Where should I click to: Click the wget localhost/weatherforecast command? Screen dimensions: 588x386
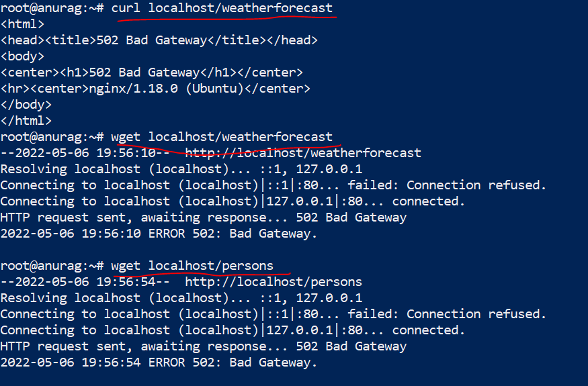click(x=222, y=137)
